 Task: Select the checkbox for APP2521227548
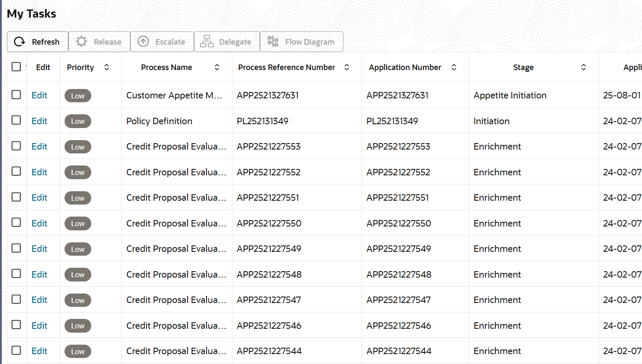(x=16, y=273)
